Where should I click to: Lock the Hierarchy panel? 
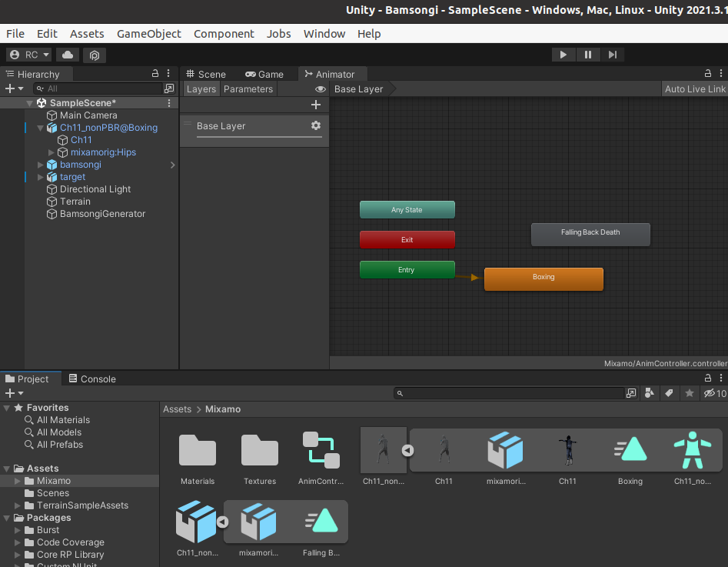[x=155, y=73]
